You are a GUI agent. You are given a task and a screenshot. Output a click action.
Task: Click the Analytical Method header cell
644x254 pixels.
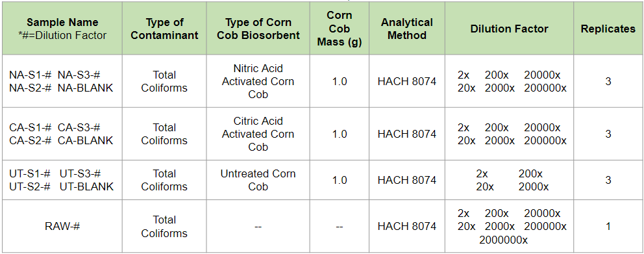point(407,29)
